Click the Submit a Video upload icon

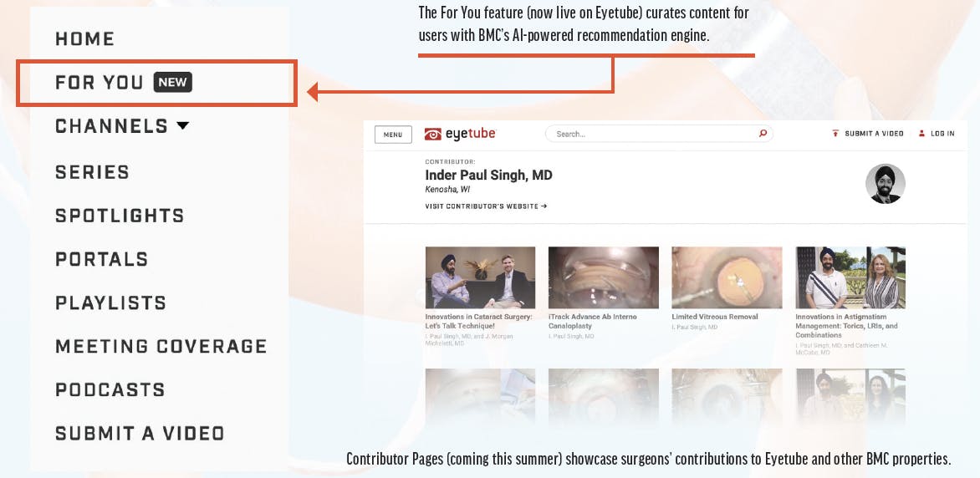[835, 133]
